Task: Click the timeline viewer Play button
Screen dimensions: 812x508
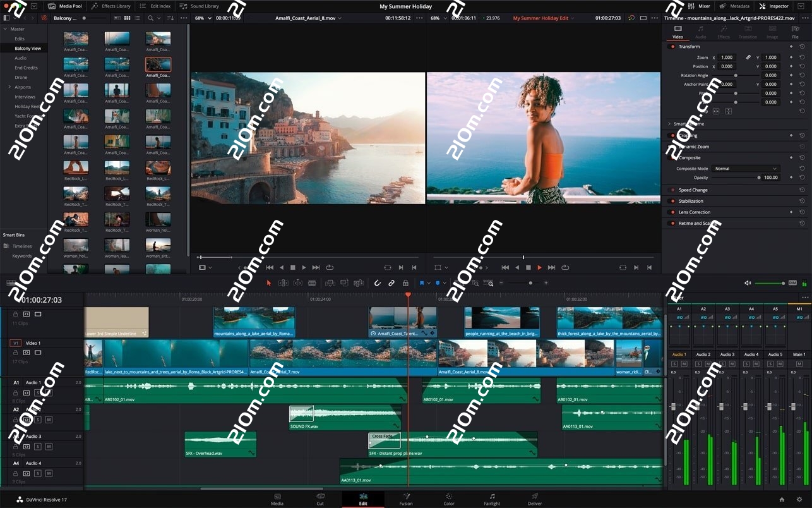Action: point(539,267)
